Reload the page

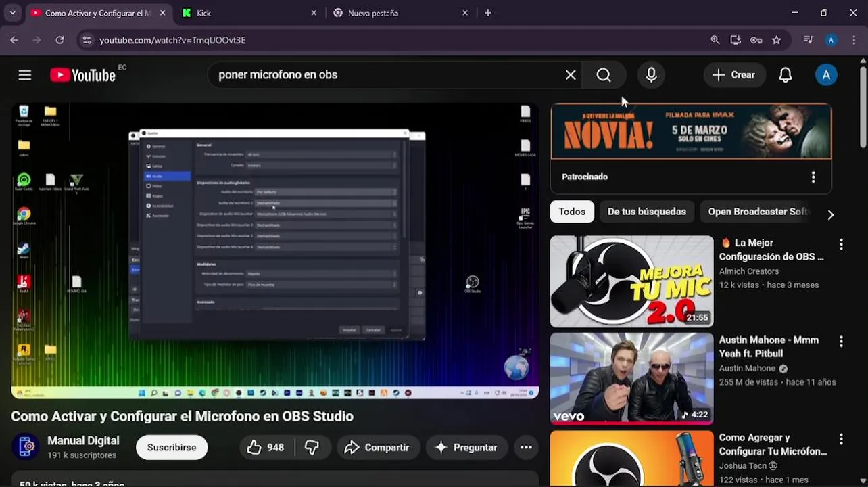tap(59, 40)
